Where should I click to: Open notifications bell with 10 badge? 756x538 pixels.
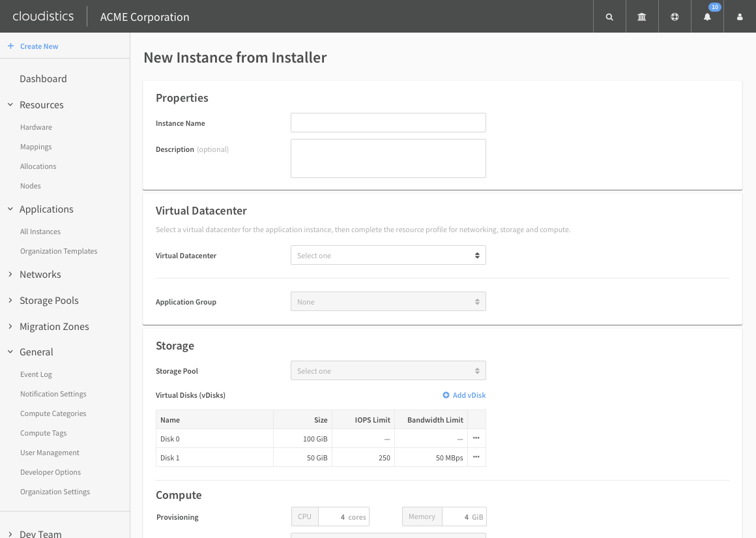point(707,17)
